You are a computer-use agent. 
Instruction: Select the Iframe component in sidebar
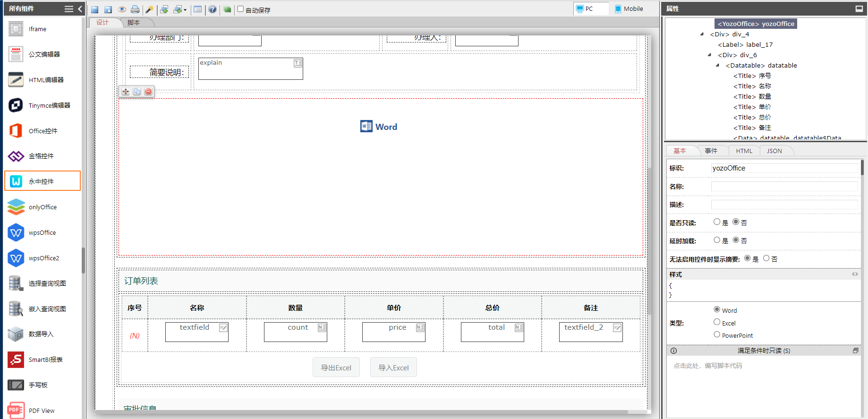(x=43, y=29)
